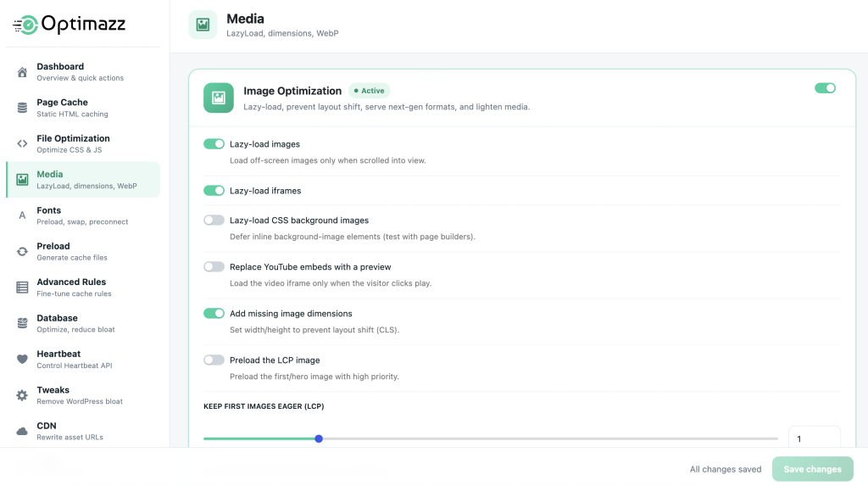Screen dimensions: 868x486
Task: Click the Tweaks gear icon
Action: 22,395
